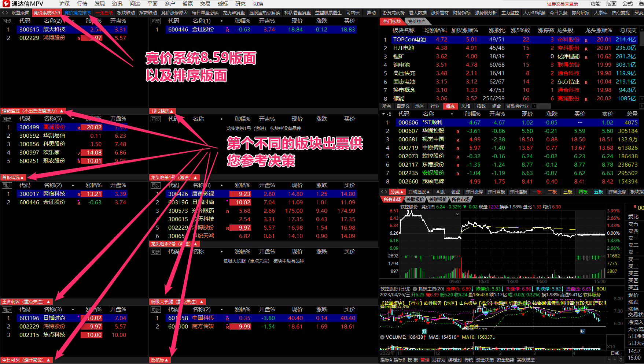Viewport: 644px width, 364px height.
Task: Toggle the 同步 box in the 情绪监控 panel
Action: click(x=7, y=119)
